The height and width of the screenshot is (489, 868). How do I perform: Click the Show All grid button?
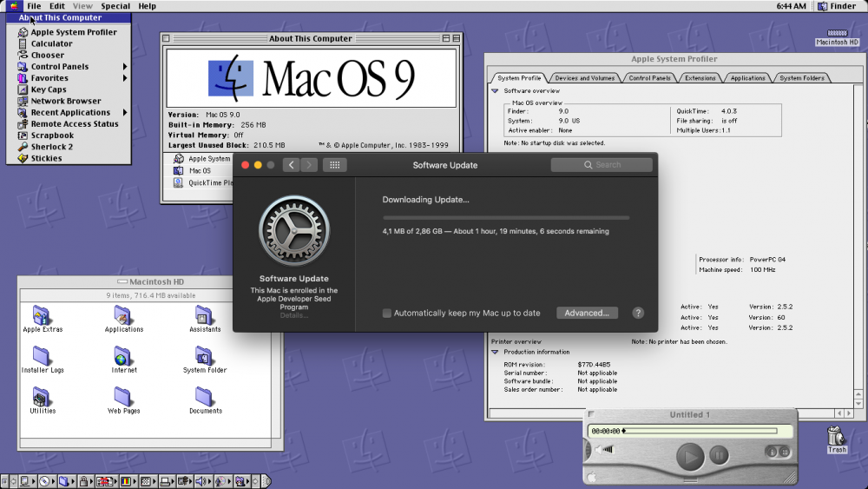(334, 165)
